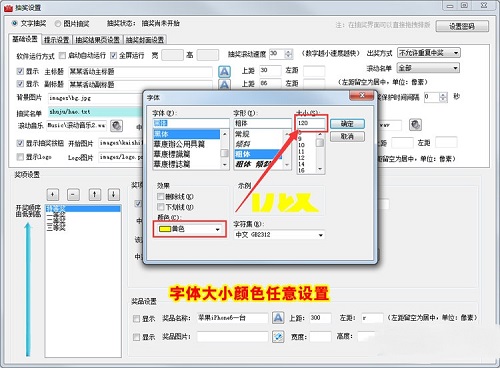
Task: Toggle 显示 checkbox for 奖品名称 row
Action: point(136,319)
